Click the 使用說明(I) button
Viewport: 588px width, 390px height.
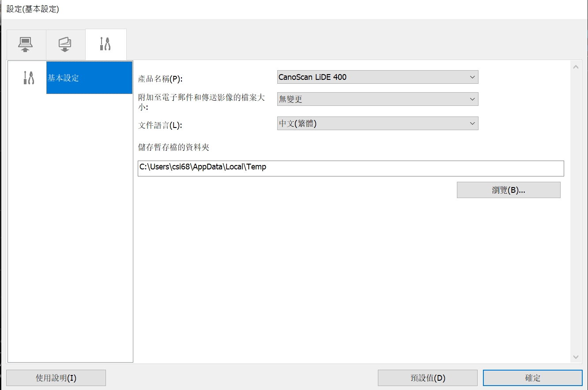(x=56, y=378)
